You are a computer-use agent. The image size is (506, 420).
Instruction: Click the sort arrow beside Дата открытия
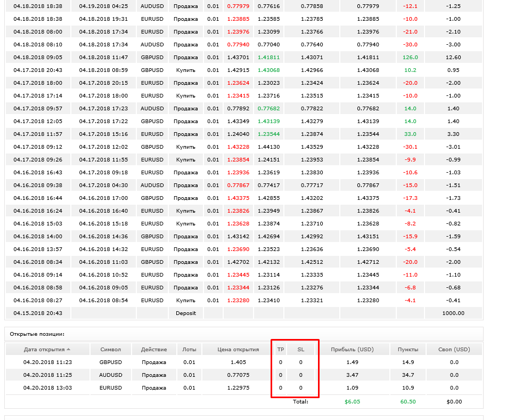click(68, 349)
